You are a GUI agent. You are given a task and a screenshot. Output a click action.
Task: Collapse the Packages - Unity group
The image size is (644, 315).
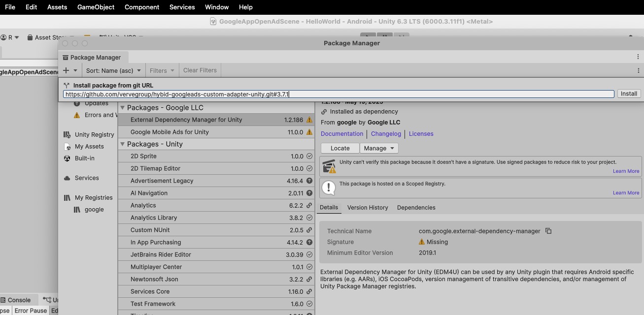click(123, 144)
